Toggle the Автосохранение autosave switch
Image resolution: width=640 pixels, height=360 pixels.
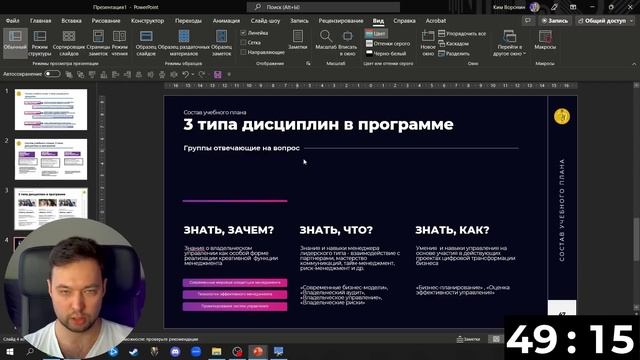point(52,74)
